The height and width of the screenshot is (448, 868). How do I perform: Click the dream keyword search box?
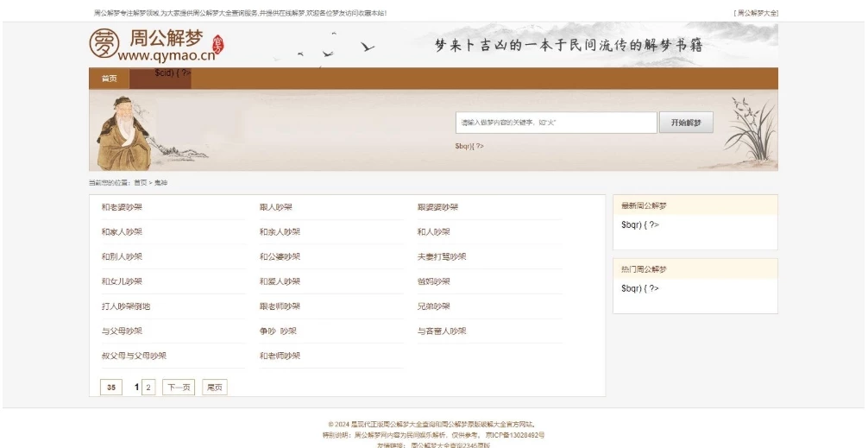pos(556,123)
